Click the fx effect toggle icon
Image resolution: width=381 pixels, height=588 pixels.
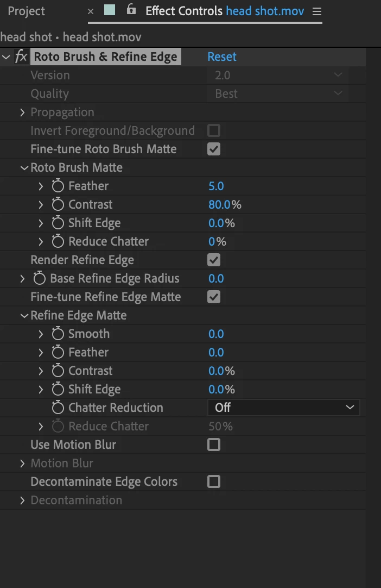[21, 57]
